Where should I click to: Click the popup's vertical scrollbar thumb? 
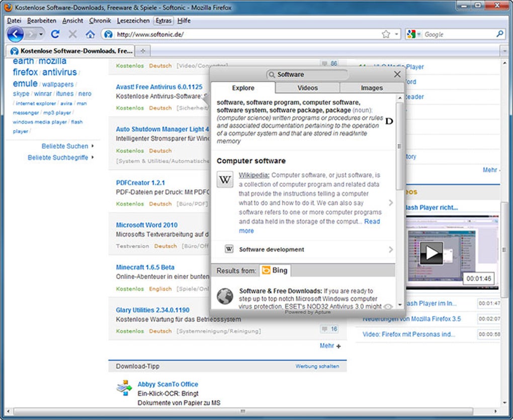tap(399, 146)
